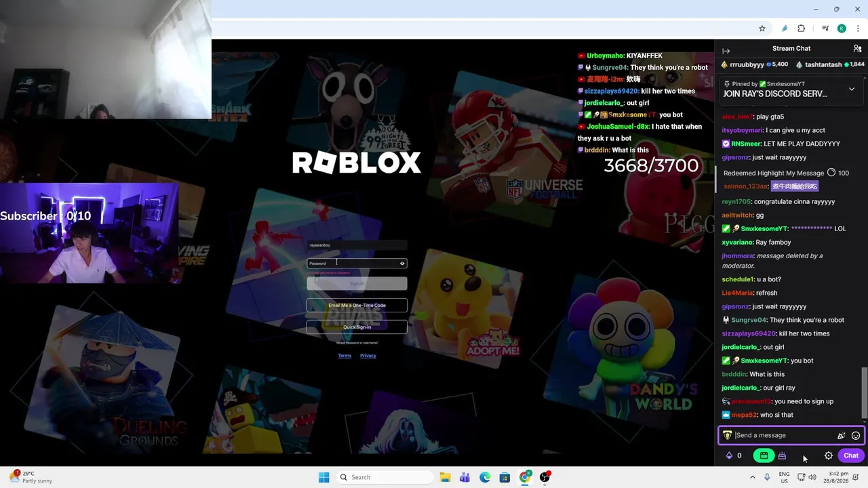This screenshot has height=488, width=868.
Task: Open Microsoft Teams from the taskbar
Action: 465,477
